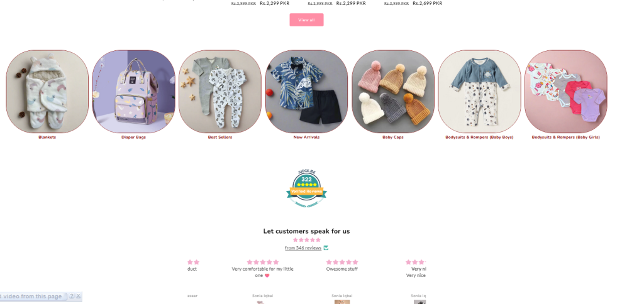The width and height of the screenshot is (644, 304).
Task: Click the Judge.me 322 Verified Reviews badge
Action: click(x=306, y=188)
